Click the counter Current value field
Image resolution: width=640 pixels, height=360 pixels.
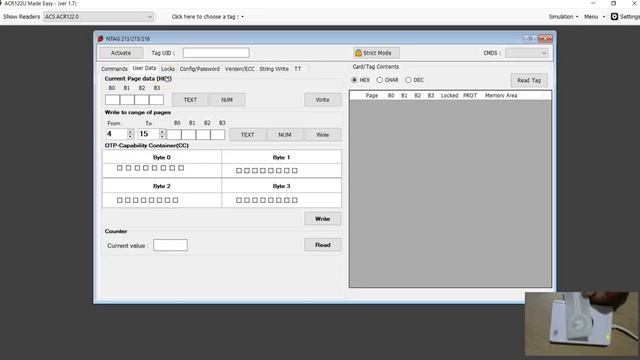pyautogui.click(x=170, y=245)
